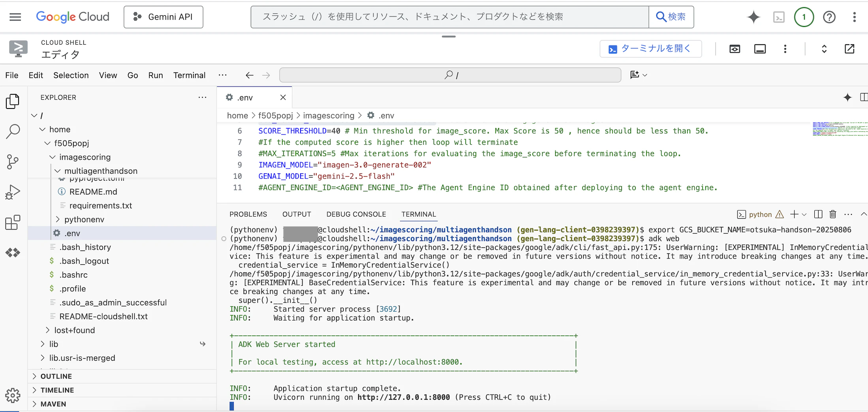868x412 pixels.
Task: Expand the pythonenv folder
Action: 58,219
